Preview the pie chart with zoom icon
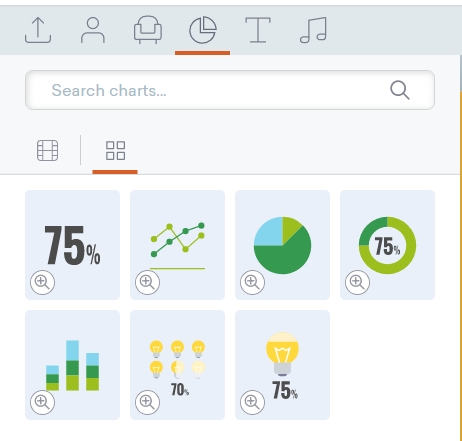 coord(252,282)
